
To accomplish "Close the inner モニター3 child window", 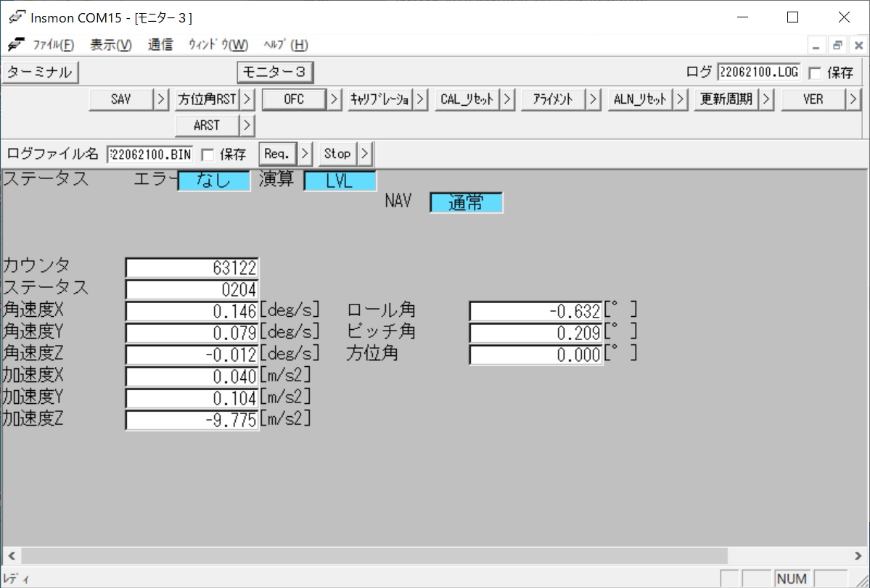I will (858, 46).
